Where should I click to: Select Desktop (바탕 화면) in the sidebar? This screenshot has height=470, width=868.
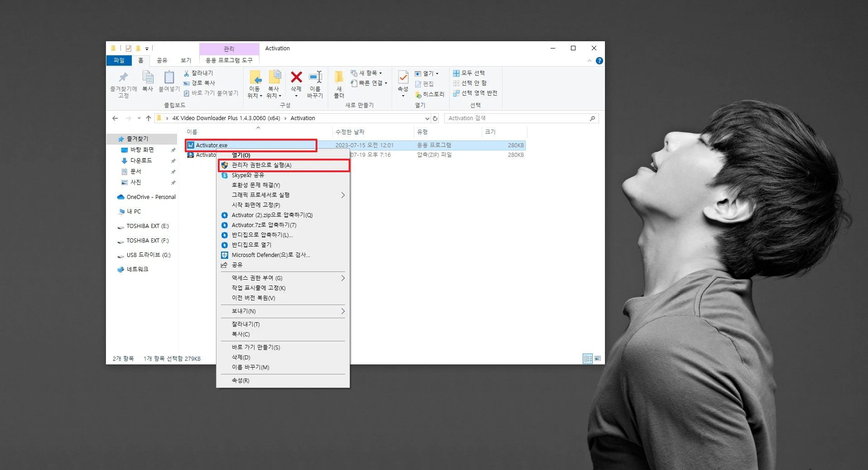pyautogui.click(x=142, y=150)
